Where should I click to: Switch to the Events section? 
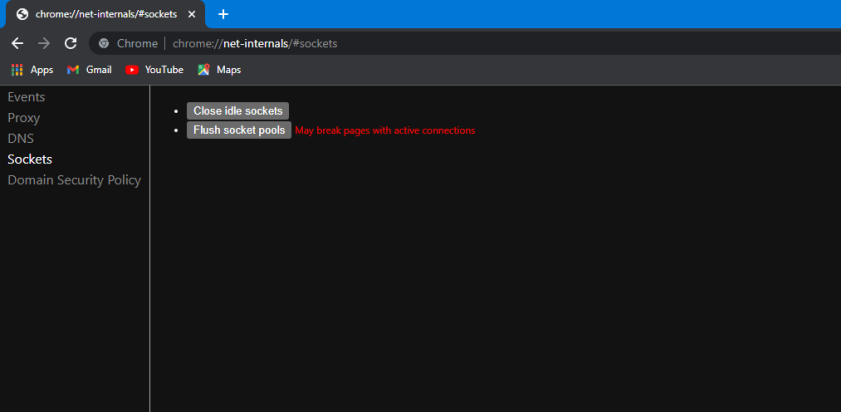tap(26, 97)
